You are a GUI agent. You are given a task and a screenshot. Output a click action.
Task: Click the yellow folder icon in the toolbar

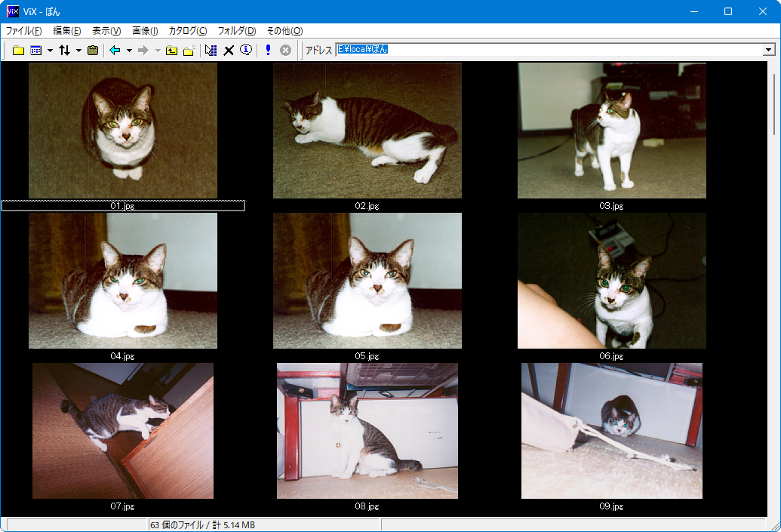point(18,51)
